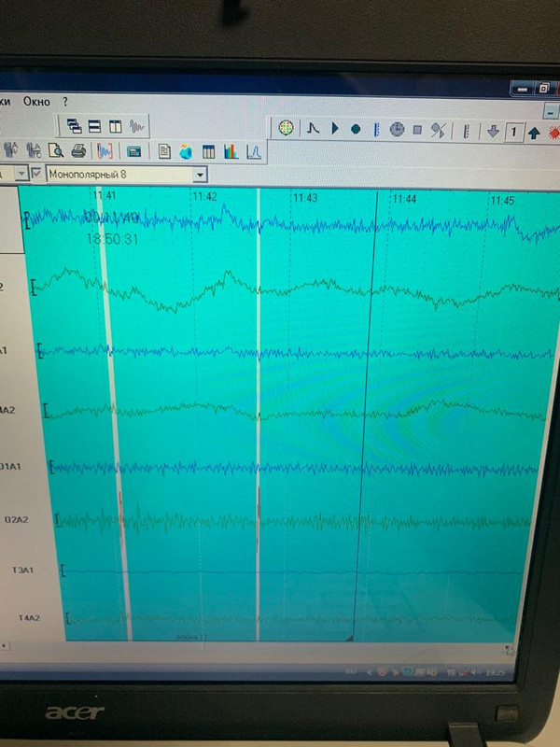Click the left arrow of horizontal scrollbar
This screenshot has width=560, height=747.
(x=4, y=646)
